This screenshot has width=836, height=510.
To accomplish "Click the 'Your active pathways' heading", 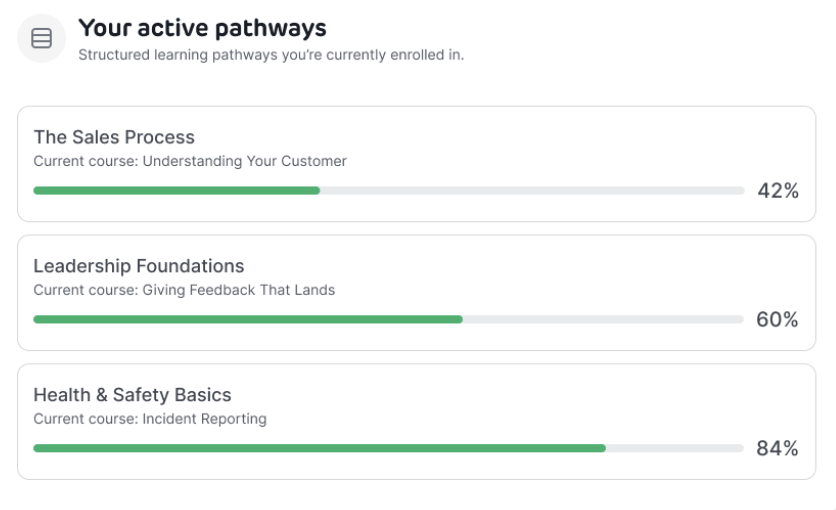I will (202, 28).
